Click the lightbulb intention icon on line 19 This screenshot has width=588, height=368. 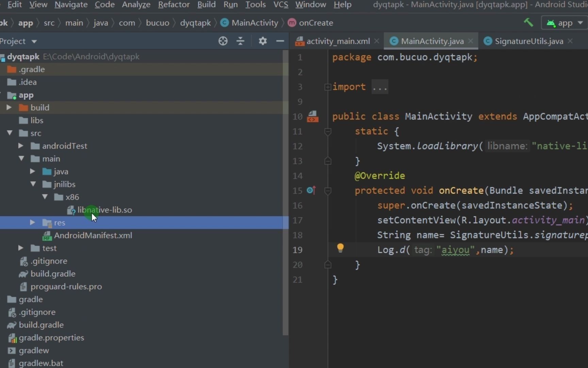[x=340, y=248]
